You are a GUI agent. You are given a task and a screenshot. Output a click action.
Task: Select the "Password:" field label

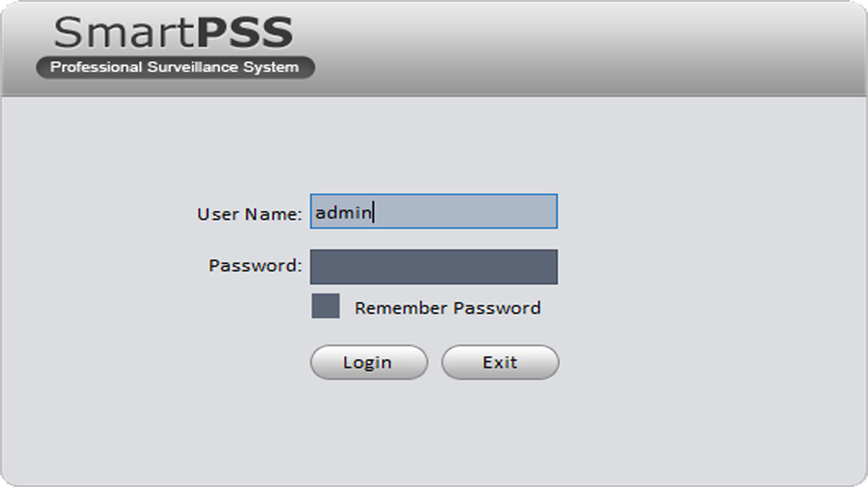point(254,266)
